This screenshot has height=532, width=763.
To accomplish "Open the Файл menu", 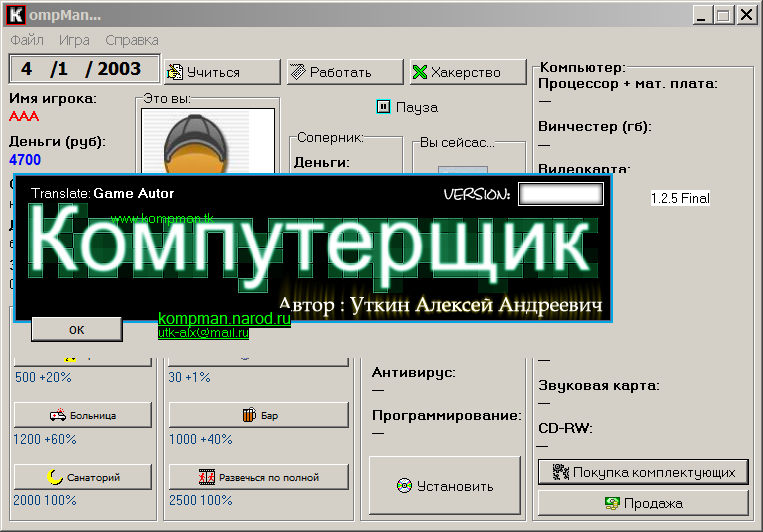I will [x=27, y=40].
